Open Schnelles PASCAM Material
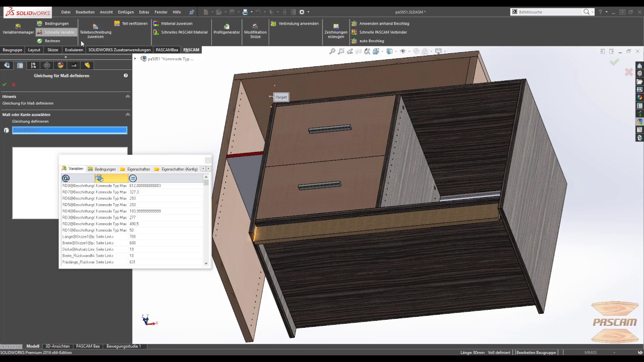 click(180, 32)
